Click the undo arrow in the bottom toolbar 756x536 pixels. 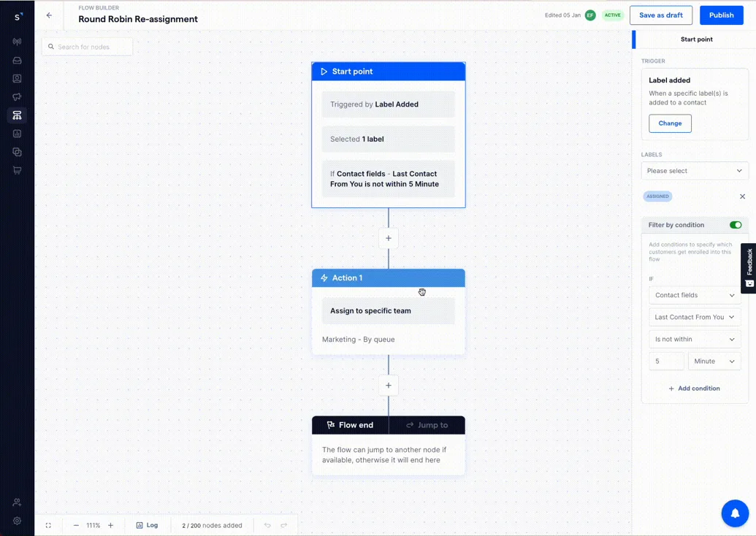coord(267,525)
